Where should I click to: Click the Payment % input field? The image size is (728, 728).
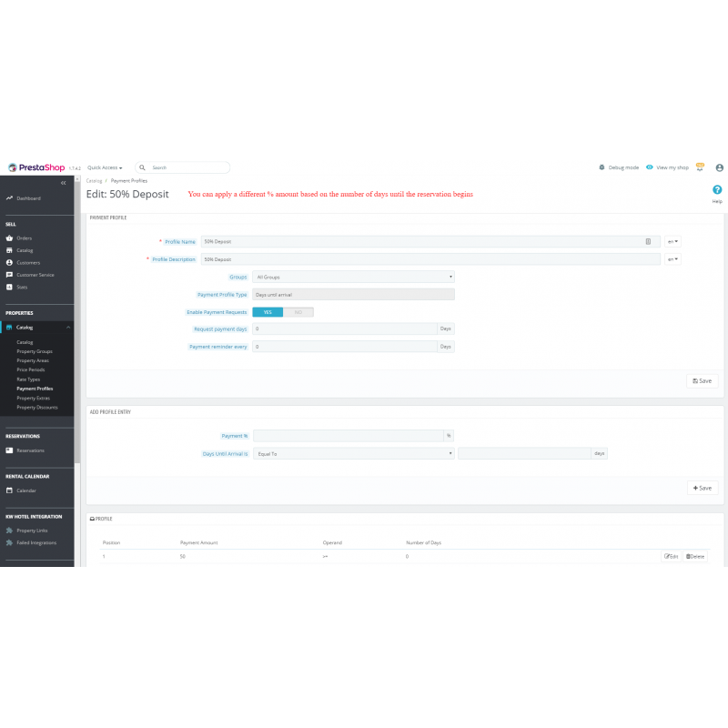pyautogui.click(x=349, y=436)
